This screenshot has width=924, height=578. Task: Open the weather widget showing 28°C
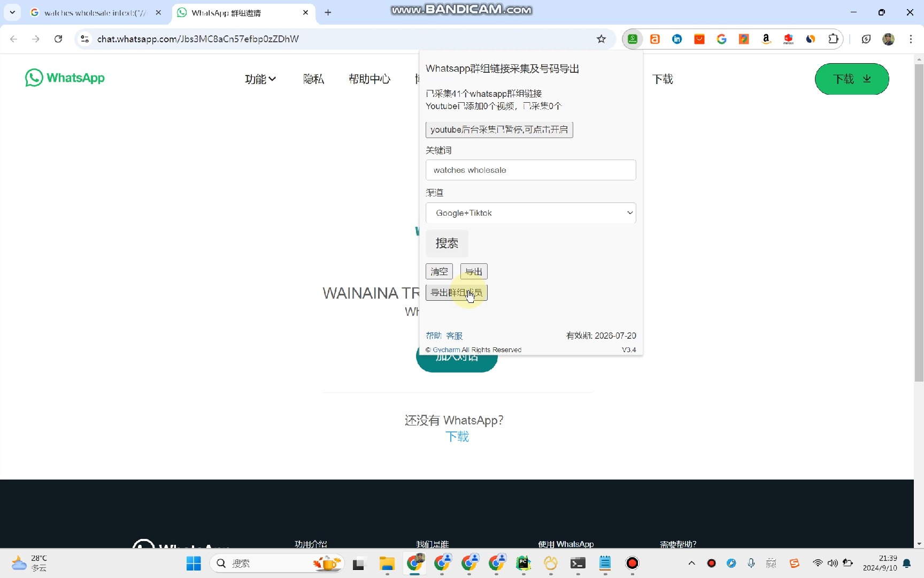(30, 563)
